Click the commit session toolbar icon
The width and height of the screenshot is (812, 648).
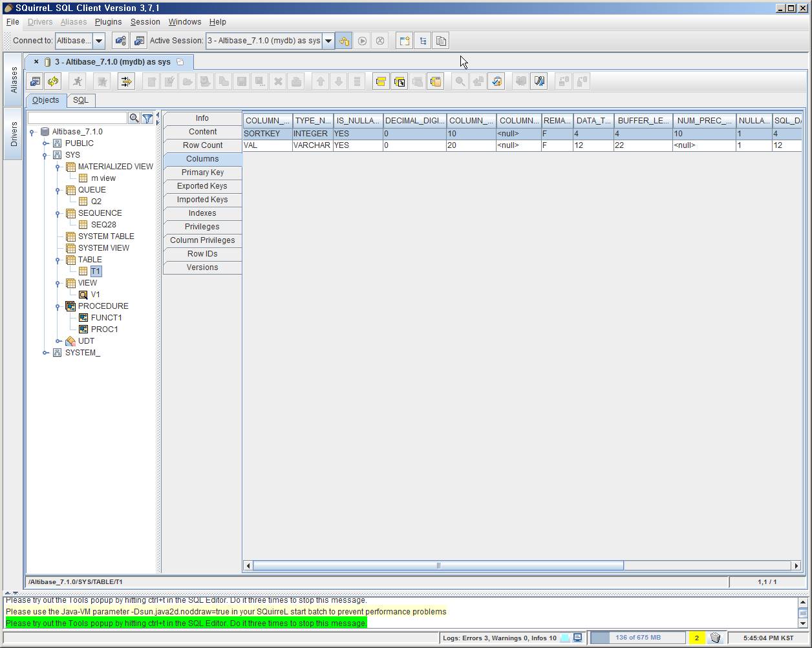(362, 41)
